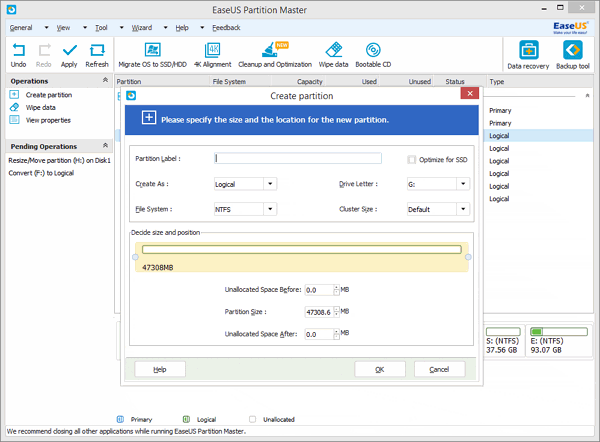600x442 pixels.
Task: Confirm the dialog with the OK button
Action: click(x=380, y=369)
